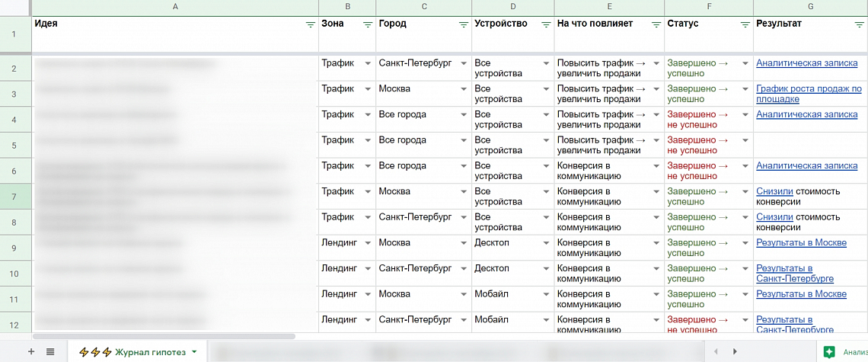
Task: Open filter icon in Город header
Action: (464, 25)
